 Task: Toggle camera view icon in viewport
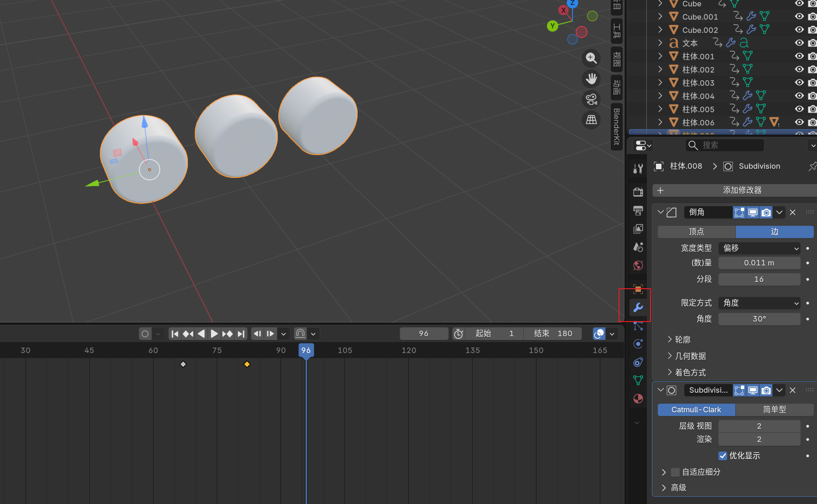(591, 99)
